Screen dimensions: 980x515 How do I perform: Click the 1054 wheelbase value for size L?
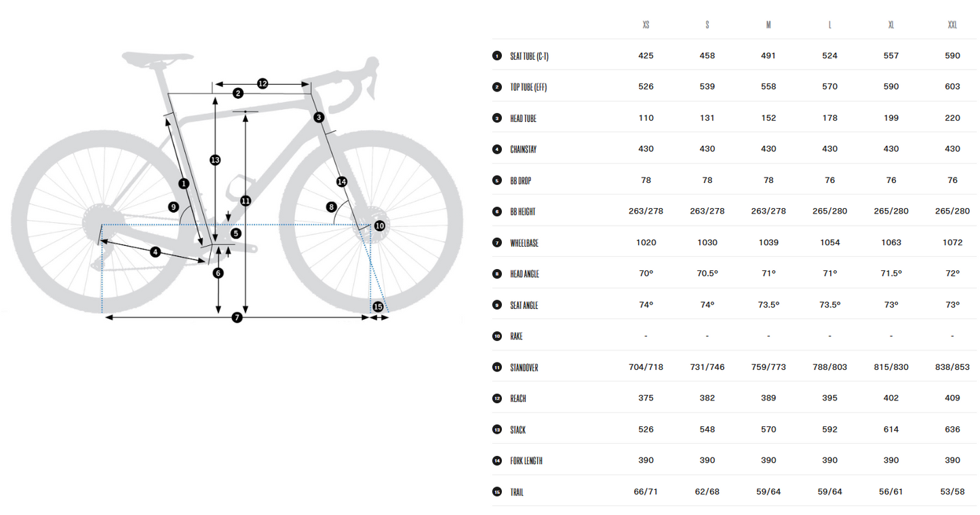[829, 243]
